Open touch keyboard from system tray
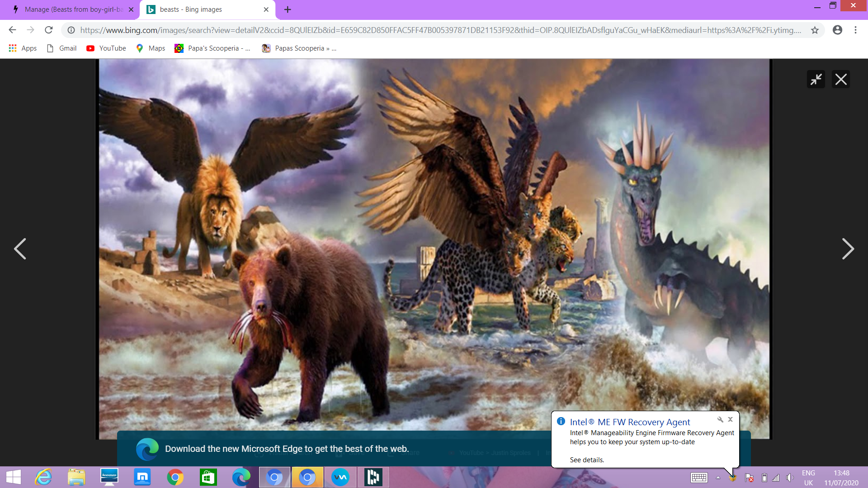This screenshot has height=488, width=868. point(699,478)
